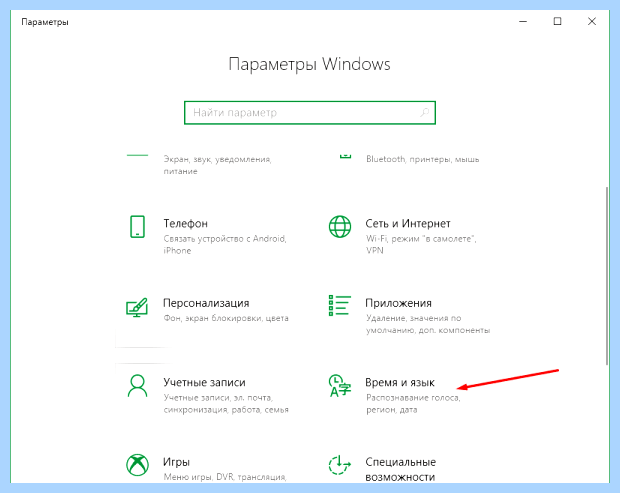This screenshot has height=493, width=620.
Task: Click 'Меню игры, DVR, трансляция' text
Action: [225, 477]
